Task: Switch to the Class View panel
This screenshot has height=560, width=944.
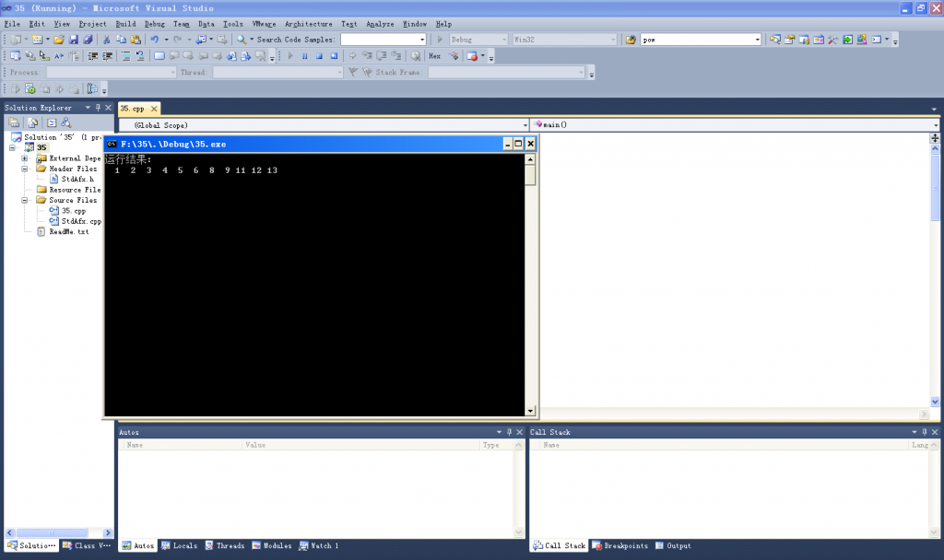Action: pyautogui.click(x=87, y=545)
